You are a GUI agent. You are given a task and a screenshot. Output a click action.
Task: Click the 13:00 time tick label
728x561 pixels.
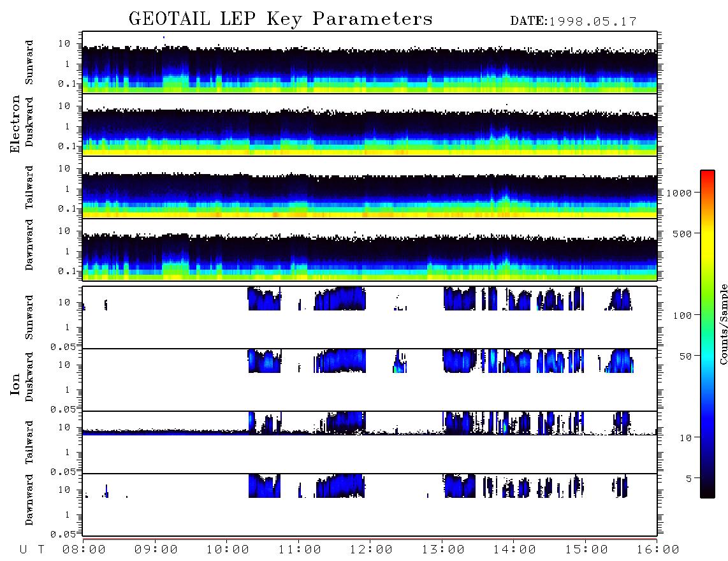(444, 550)
